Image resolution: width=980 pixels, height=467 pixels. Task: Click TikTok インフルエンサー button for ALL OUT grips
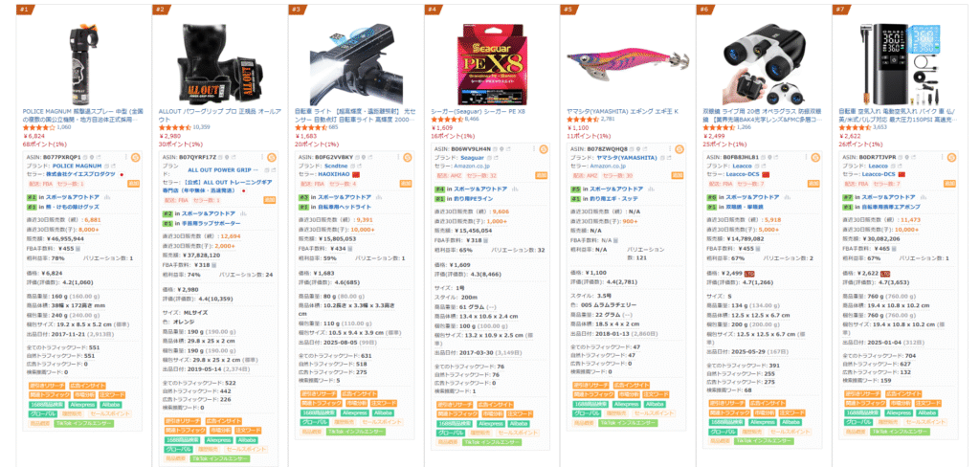pos(218,459)
